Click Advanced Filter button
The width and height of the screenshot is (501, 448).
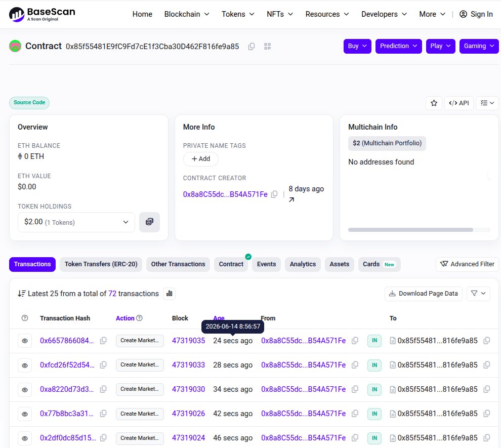click(x=467, y=264)
